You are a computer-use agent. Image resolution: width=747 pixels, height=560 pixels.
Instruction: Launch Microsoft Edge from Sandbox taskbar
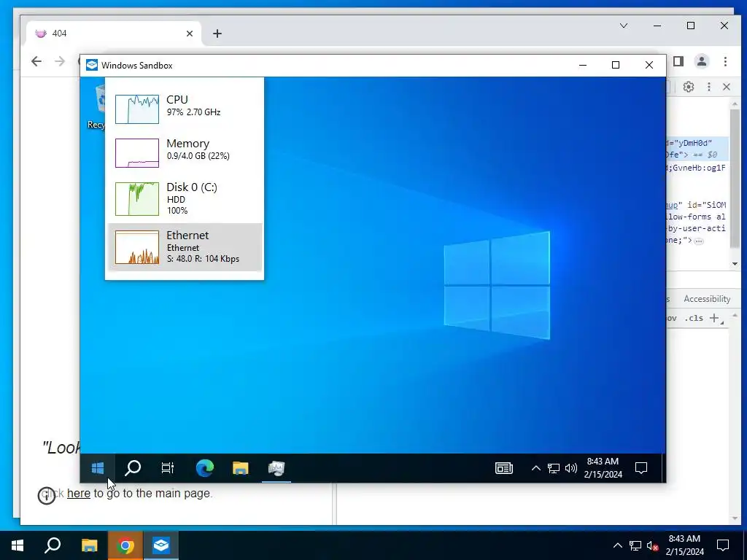click(205, 468)
